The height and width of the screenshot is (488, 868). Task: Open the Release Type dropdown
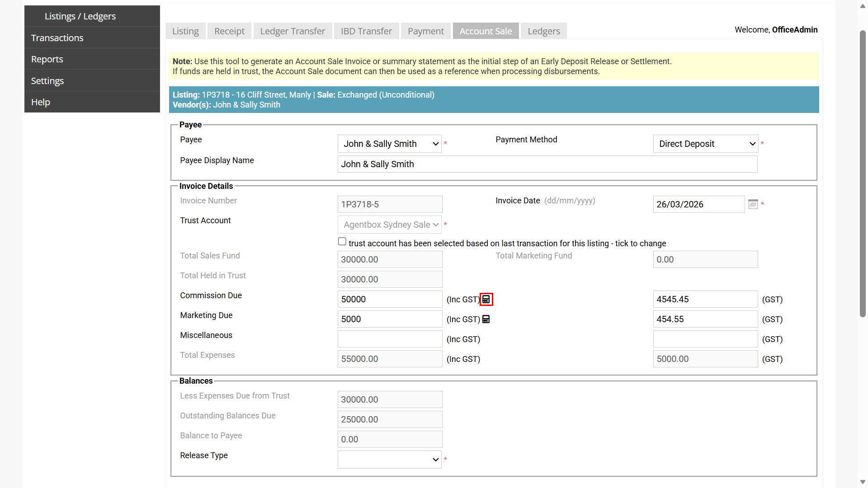point(390,460)
